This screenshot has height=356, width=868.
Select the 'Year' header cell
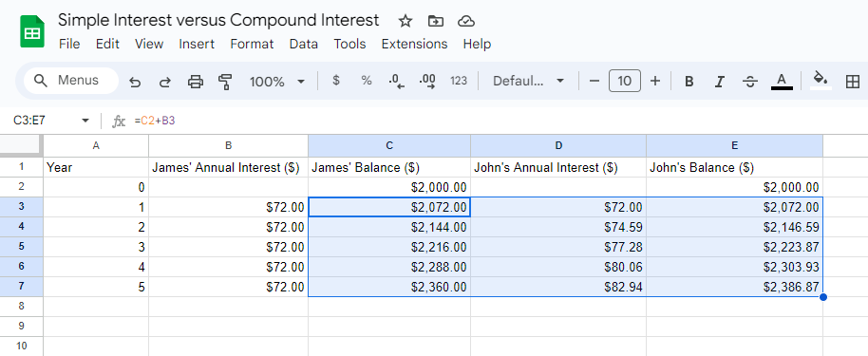(x=96, y=167)
